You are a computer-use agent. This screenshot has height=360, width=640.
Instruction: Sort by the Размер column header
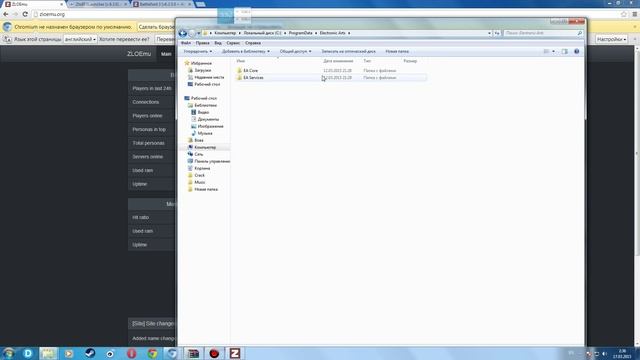[x=410, y=61]
